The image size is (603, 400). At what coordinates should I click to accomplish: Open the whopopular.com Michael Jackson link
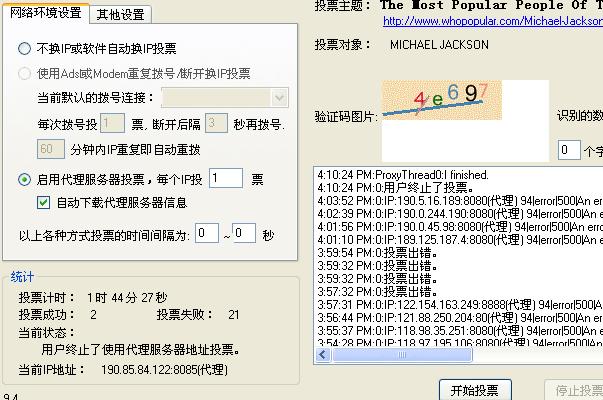(x=492, y=20)
